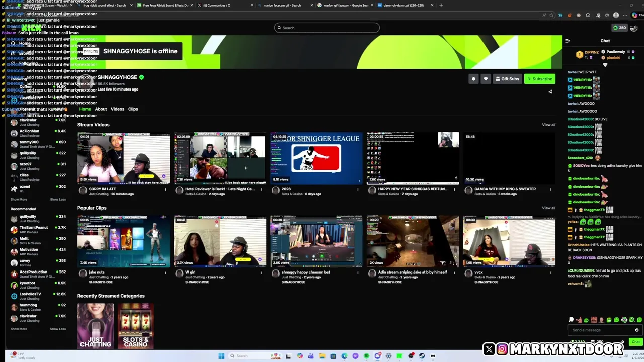The width and height of the screenshot is (644, 362).
Task: Open the Clips channel tab
Action: pyautogui.click(x=133, y=109)
